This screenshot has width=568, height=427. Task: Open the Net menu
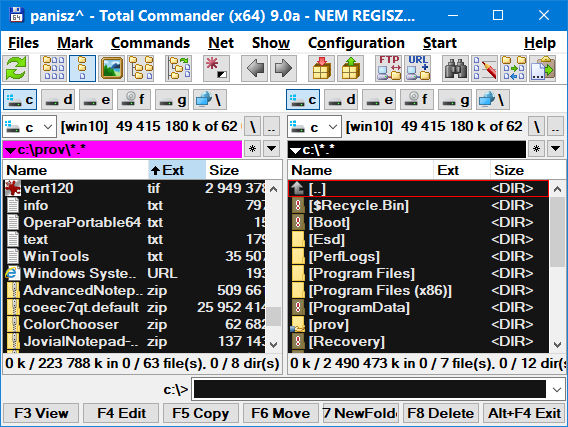point(221,43)
